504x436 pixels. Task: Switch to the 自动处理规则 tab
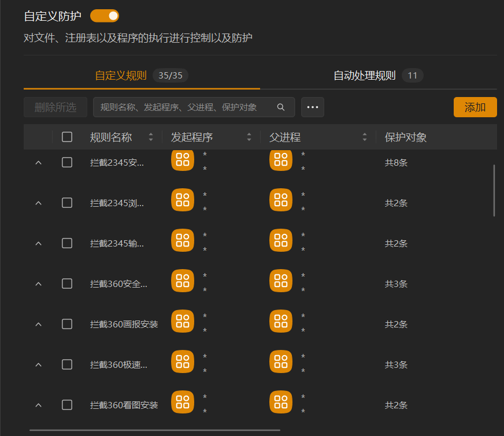(x=365, y=76)
